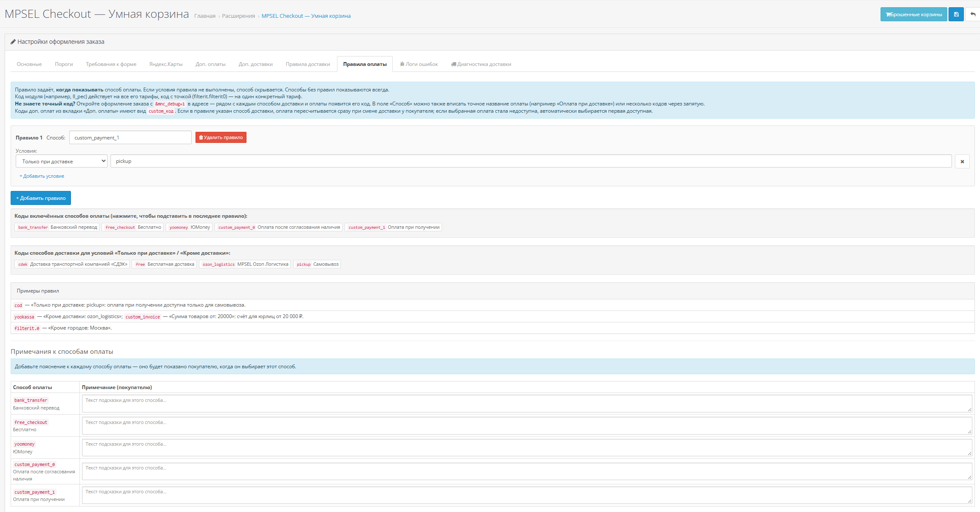The image size is (980, 512).
Task: Insert the custom_payment_0 code chip in the codes list
Action: pos(279,228)
